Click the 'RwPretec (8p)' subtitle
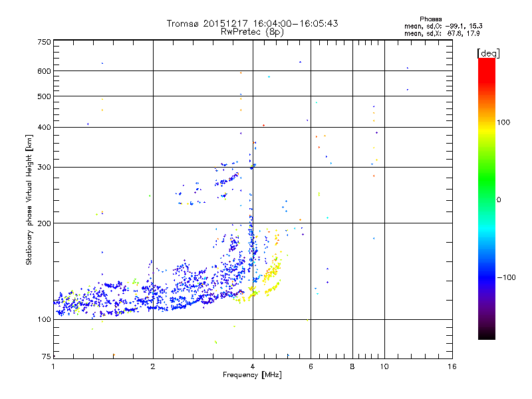Screen dimensions: 532x399 pyautogui.click(x=252, y=32)
